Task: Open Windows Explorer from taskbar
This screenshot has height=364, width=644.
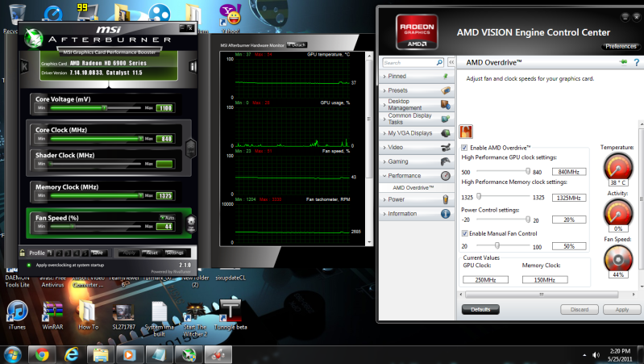Action: [100, 354]
